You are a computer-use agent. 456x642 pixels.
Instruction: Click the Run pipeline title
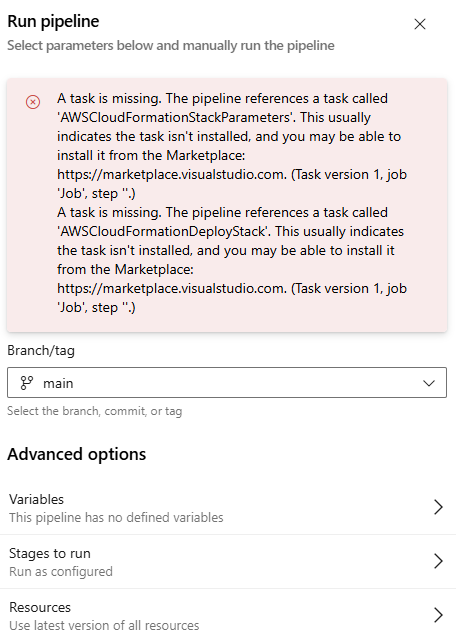coord(53,21)
